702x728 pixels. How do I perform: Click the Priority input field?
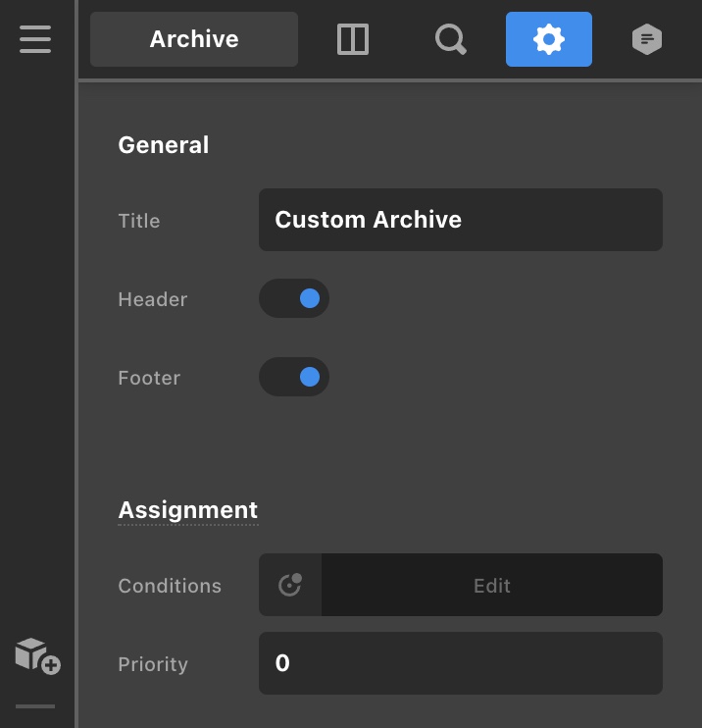tap(460, 663)
